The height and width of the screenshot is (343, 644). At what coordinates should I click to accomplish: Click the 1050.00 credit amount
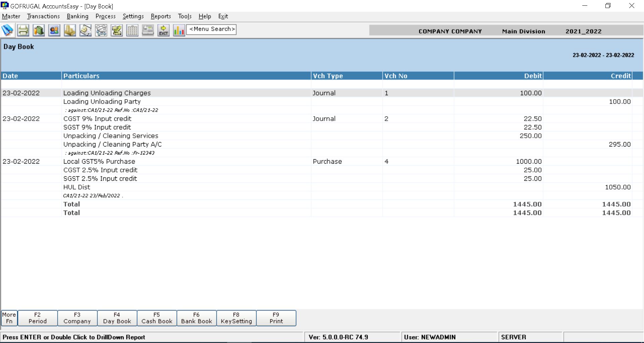(x=618, y=187)
